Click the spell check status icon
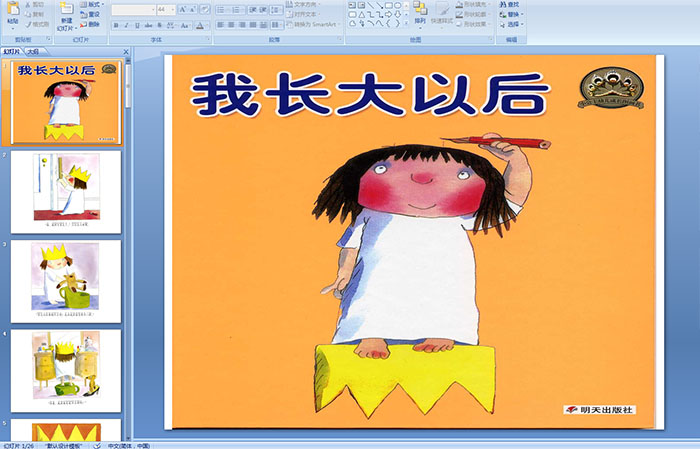Image resolution: width=700 pixels, height=449 pixels. click(97, 446)
